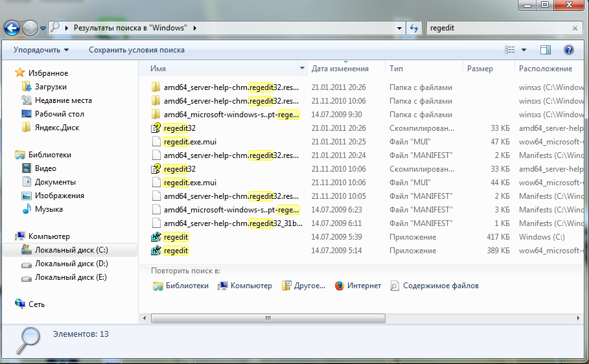Open the Упорядочить dropdown menu
The image size is (589, 364).
(41, 50)
